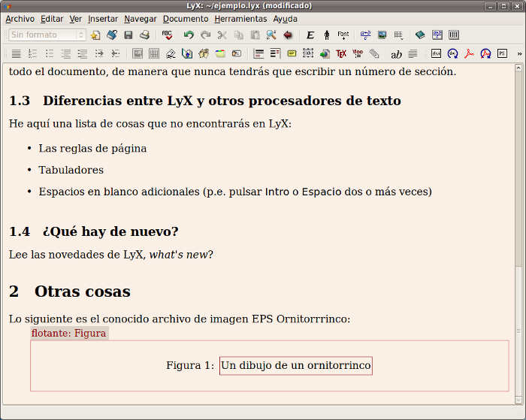The image size is (526, 420).
Task: Update DVI output icon
Action: pos(452,53)
